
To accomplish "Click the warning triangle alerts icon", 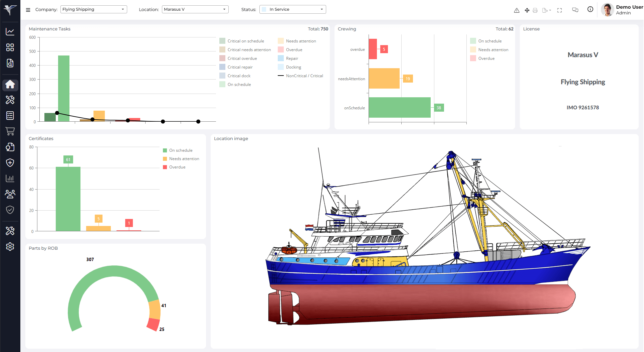I will coord(516,10).
